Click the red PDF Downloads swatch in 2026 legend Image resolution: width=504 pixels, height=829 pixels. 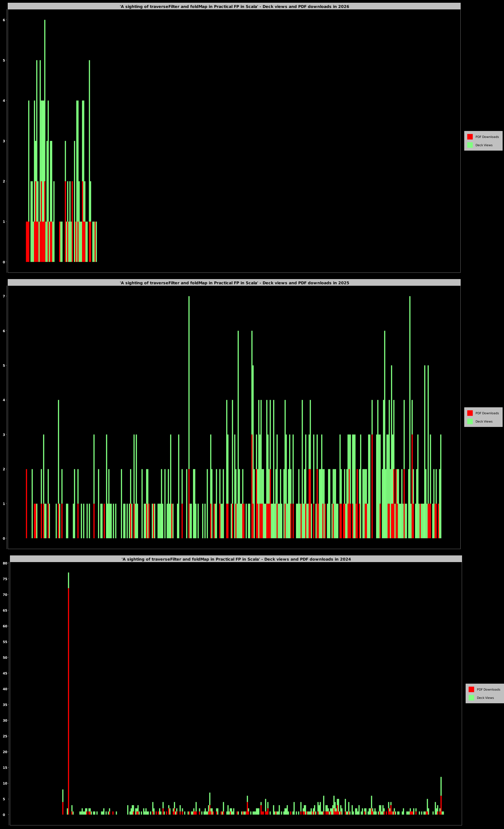470,137
